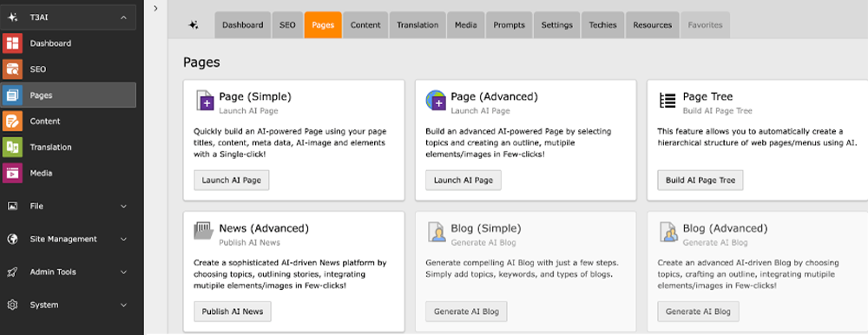Generate AI Blog under Blog (Advanced)
The width and height of the screenshot is (868, 335).
(698, 312)
